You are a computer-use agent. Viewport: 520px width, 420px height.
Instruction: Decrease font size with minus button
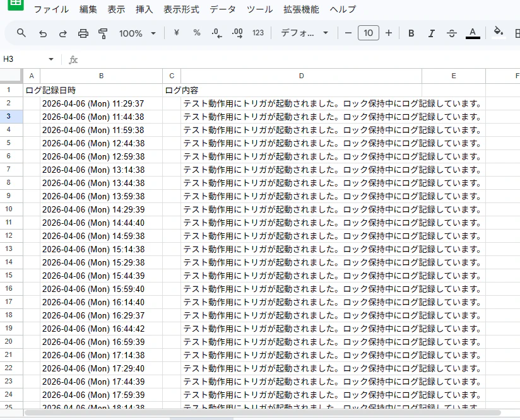(x=348, y=33)
